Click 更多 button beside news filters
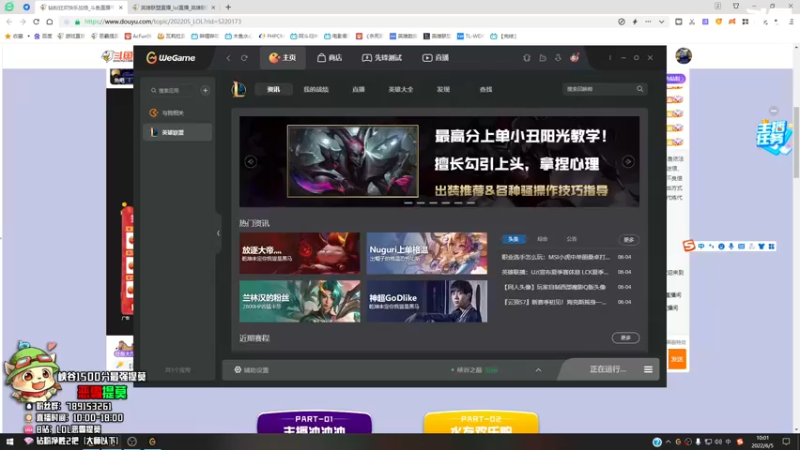Viewport: 800px width, 450px height. click(x=629, y=239)
